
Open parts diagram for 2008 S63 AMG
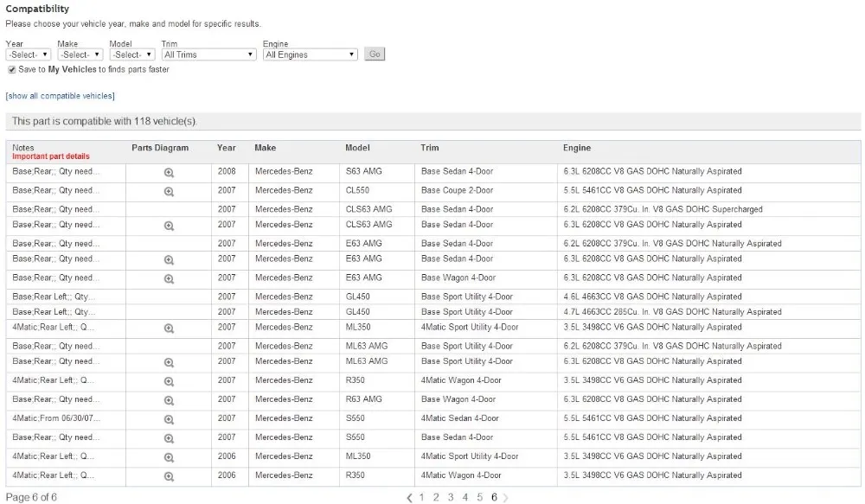[x=169, y=173]
